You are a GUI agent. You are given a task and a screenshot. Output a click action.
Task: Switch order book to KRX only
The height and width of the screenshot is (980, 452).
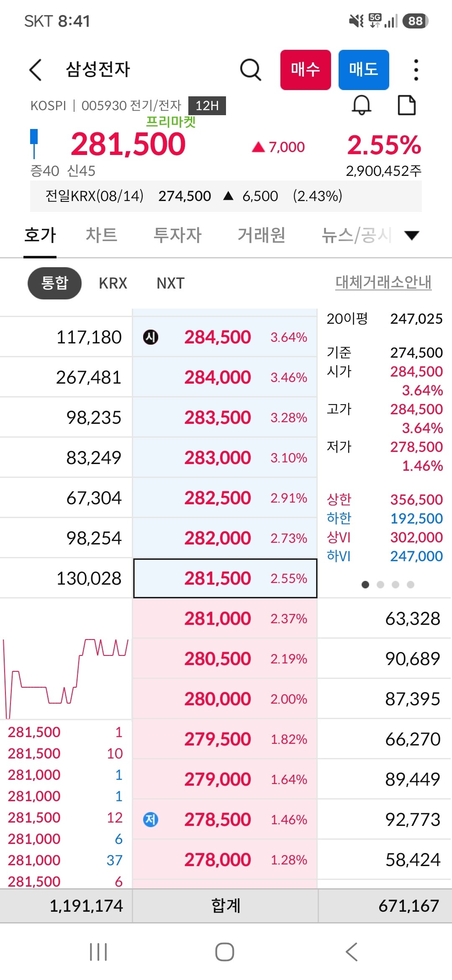(x=113, y=283)
